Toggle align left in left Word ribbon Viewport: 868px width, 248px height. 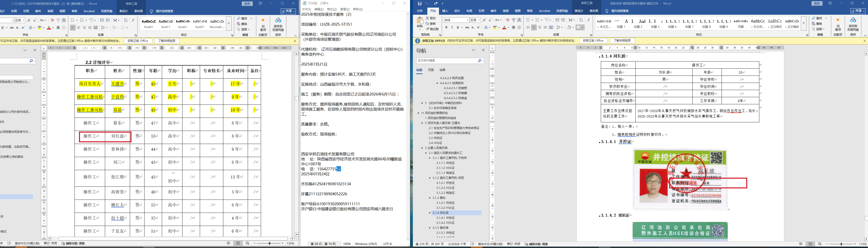pyautogui.click(x=73, y=28)
